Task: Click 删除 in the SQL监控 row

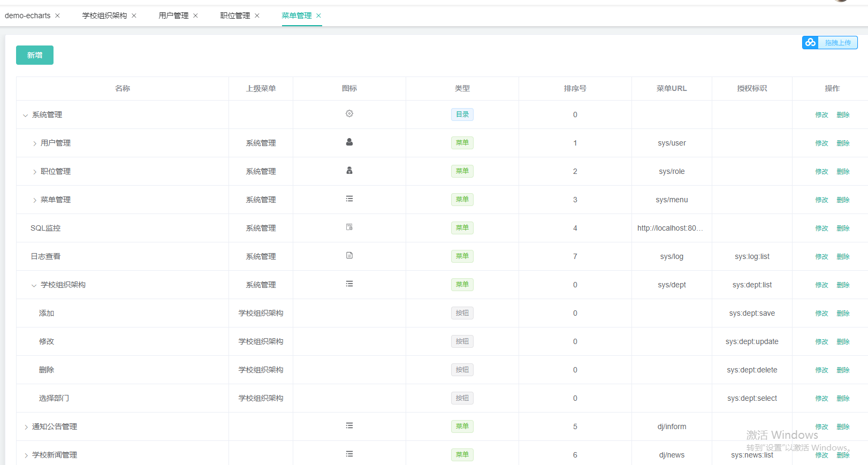Action: click(843, 228)
